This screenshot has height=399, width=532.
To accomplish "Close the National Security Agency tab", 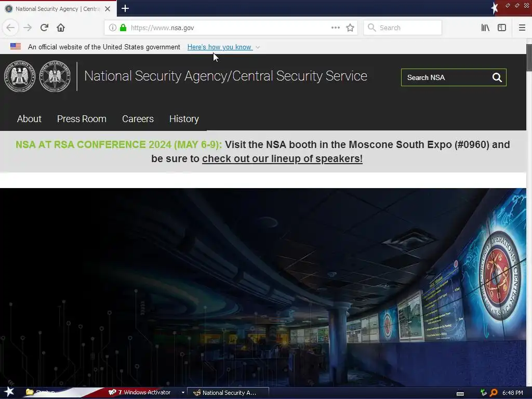I will pyautogui.click(x=108, y=9).
